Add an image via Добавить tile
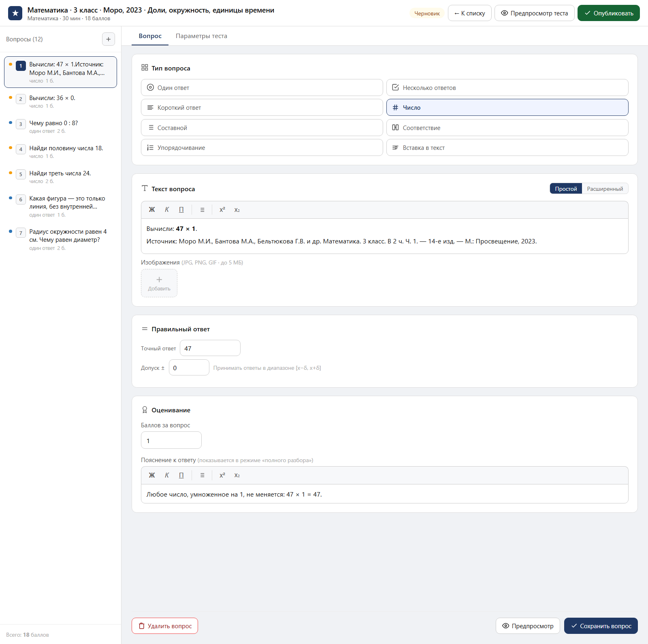Image resolution: width=648 pixels, height=644 pixels. pyautogui.click(x=159, y=283)
